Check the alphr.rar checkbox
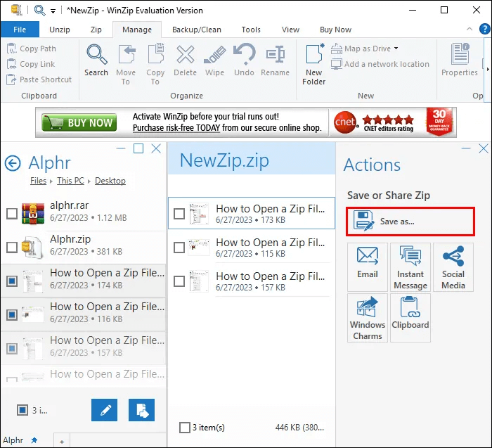The image size is (492, 448). (12, 214)
